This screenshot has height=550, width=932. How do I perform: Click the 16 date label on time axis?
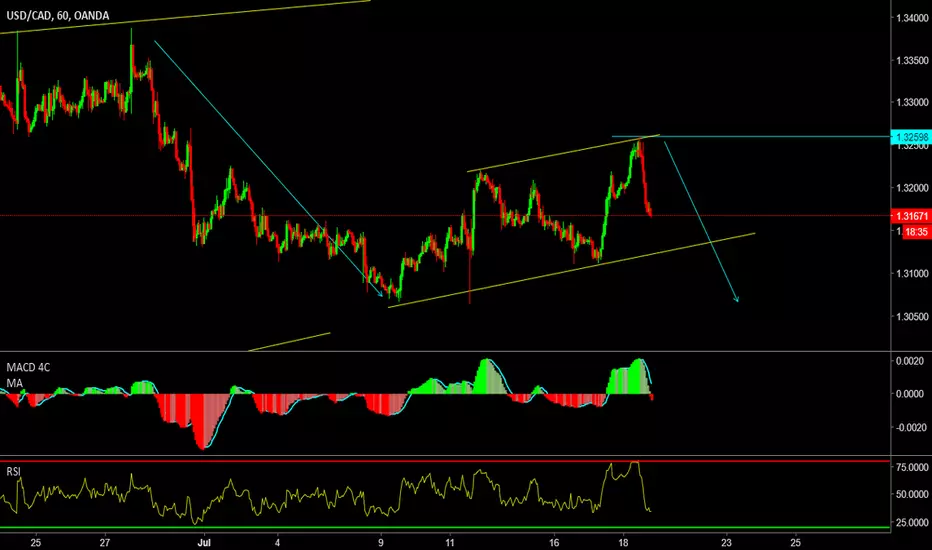554,542
